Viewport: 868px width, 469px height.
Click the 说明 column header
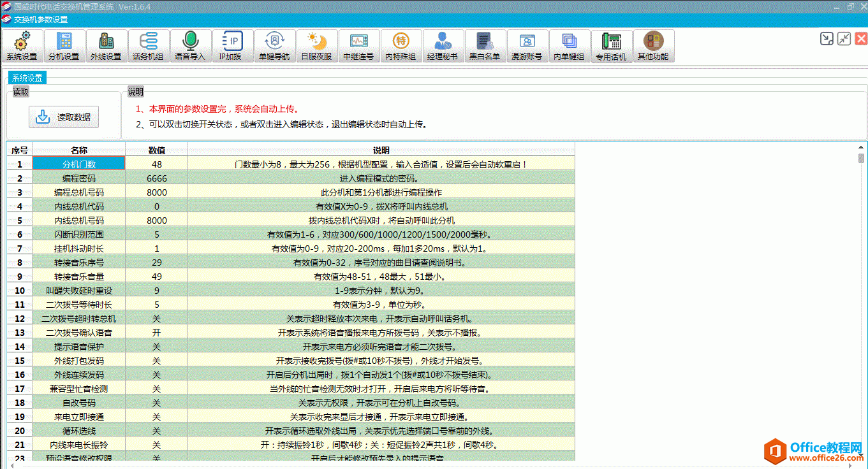(381, 150)
